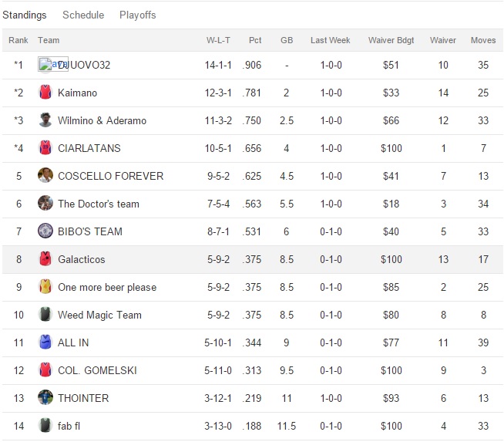Viewport: 504px width, 442px height.
Task: Click the BIBO'S TEAM logo icon
Action: coord(45,231)
